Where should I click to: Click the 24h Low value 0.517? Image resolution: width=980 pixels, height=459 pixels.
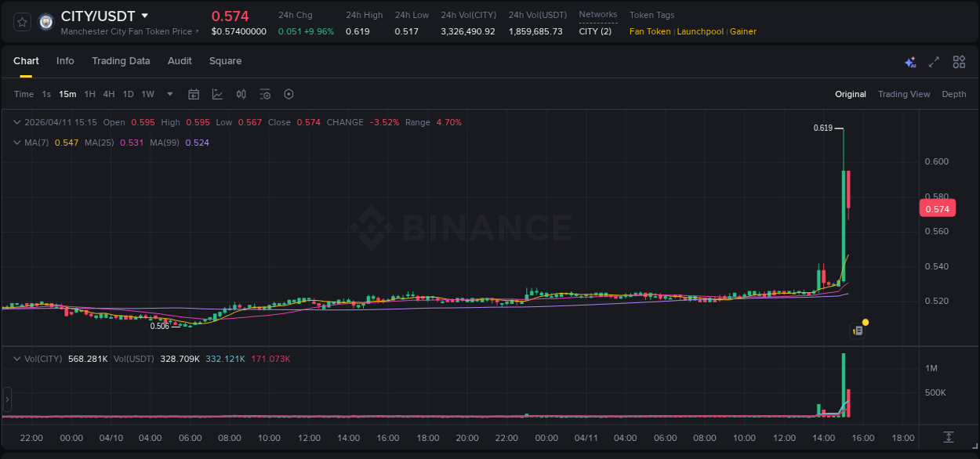tap(406, 31)
